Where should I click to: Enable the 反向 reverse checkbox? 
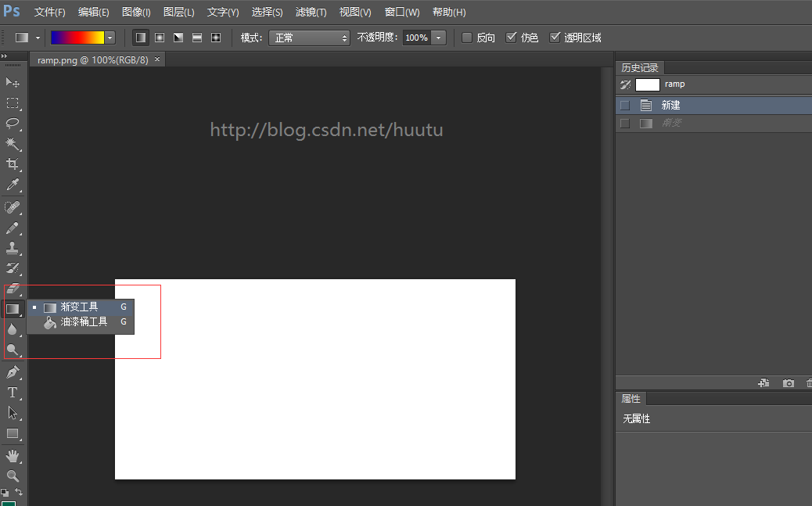(467, 38)
